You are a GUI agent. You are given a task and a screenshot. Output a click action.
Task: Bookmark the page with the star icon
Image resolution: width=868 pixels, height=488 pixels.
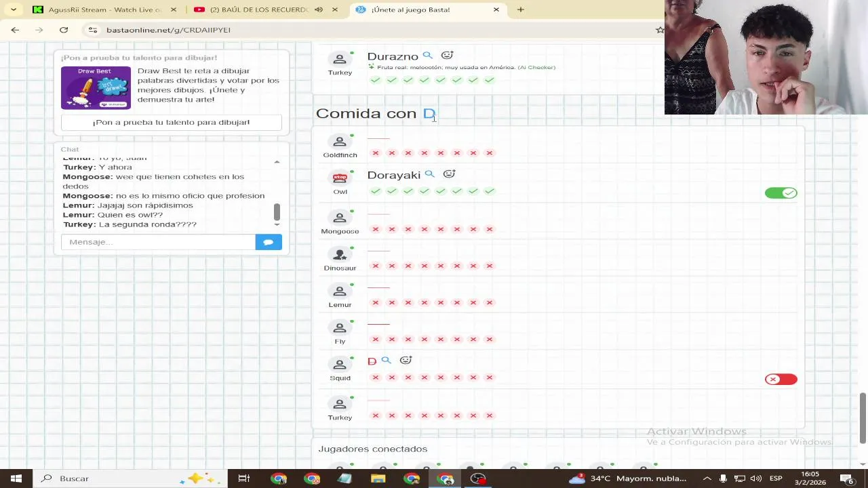(x=660, y=30)
